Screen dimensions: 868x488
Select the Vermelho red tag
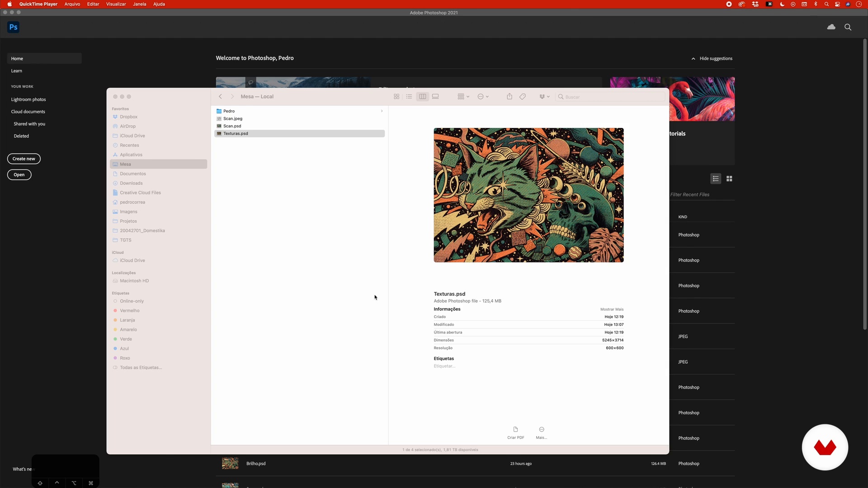pos(158,311)
